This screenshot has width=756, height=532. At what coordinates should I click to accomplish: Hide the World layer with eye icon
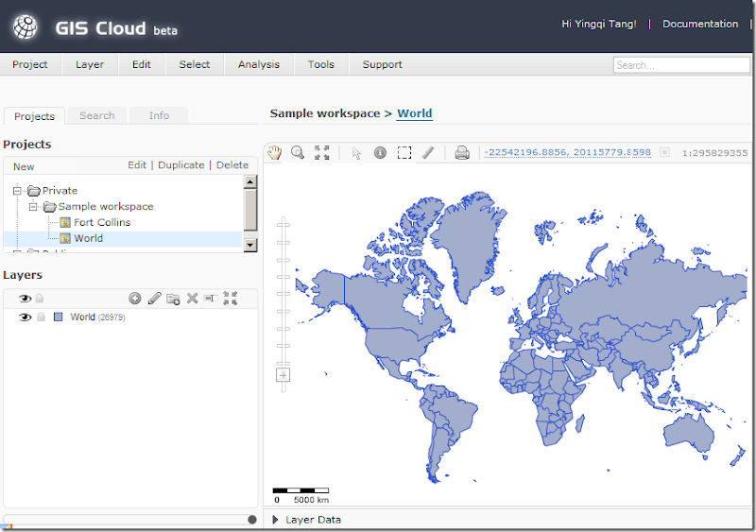point(26,317)
